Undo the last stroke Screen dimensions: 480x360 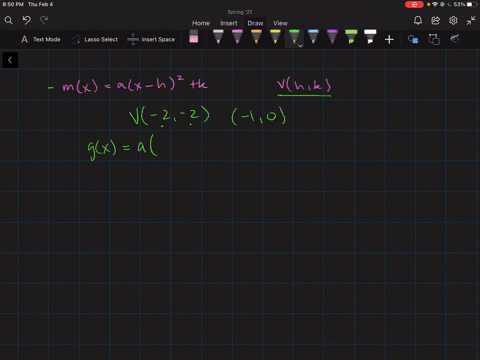point(27,21)
